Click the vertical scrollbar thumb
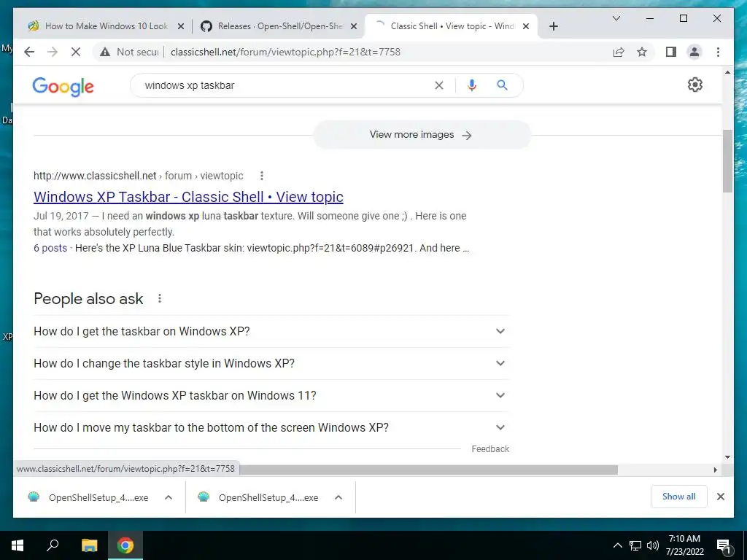747x560 pixels. pos(727,160)
